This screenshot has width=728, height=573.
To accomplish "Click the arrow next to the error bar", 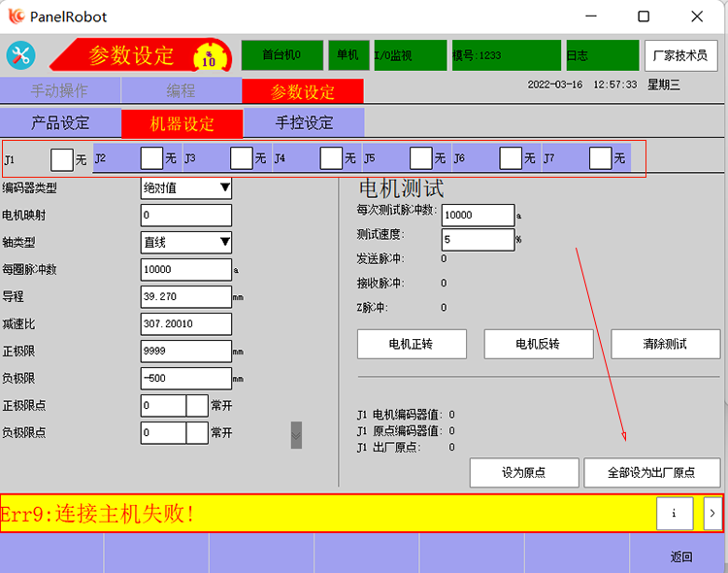I will tap(712, 513).
